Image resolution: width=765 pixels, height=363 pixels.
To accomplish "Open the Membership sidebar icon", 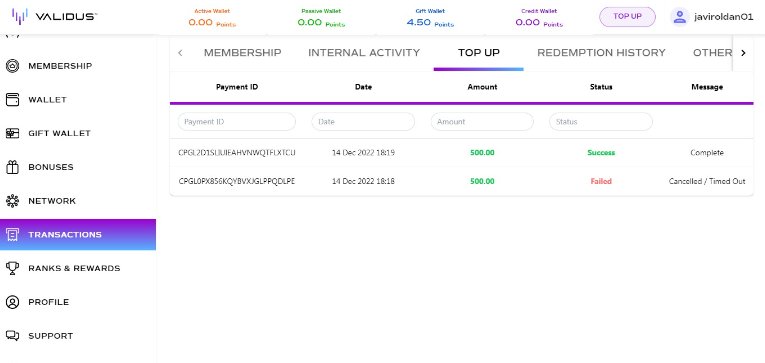I will tap(12, 66).
